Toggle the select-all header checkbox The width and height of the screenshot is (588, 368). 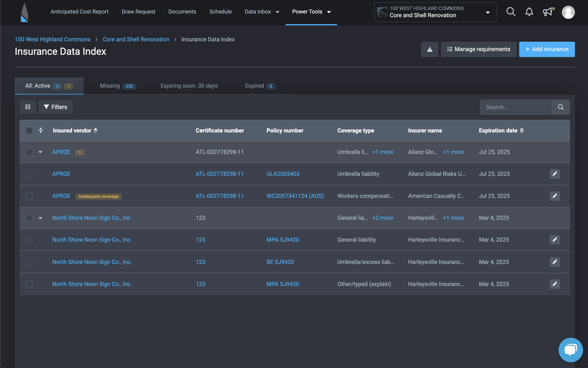point(29,130)
